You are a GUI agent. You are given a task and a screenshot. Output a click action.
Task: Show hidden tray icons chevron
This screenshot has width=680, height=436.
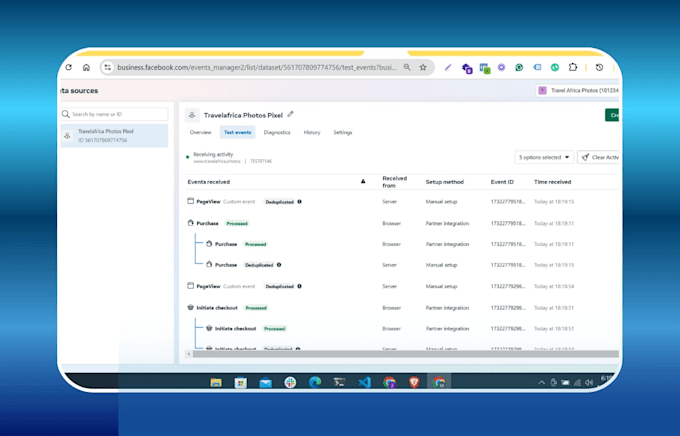click(x=541, y=382)
